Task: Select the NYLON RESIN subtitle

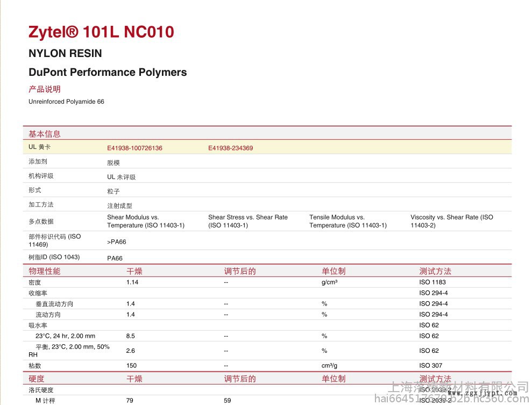Action: 65,53
